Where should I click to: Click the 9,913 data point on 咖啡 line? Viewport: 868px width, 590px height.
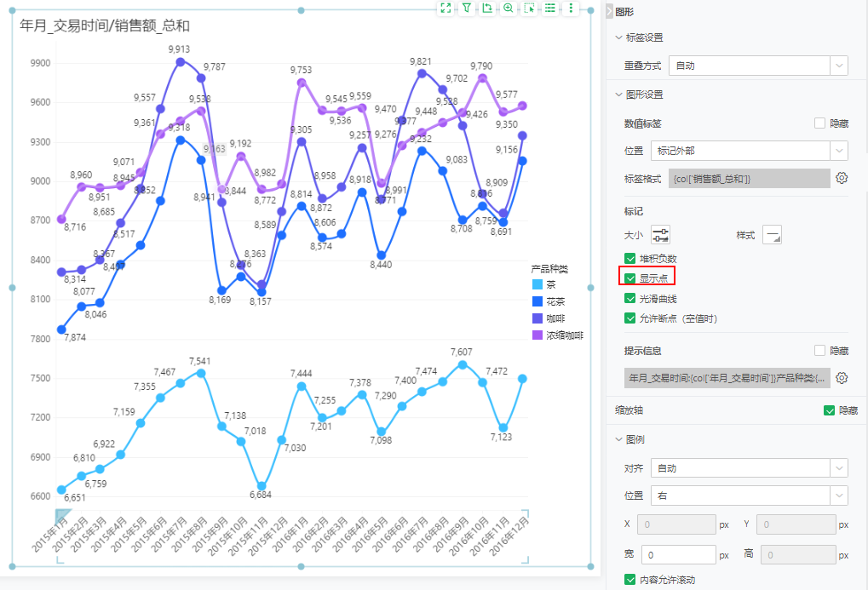tap(180, 62)
